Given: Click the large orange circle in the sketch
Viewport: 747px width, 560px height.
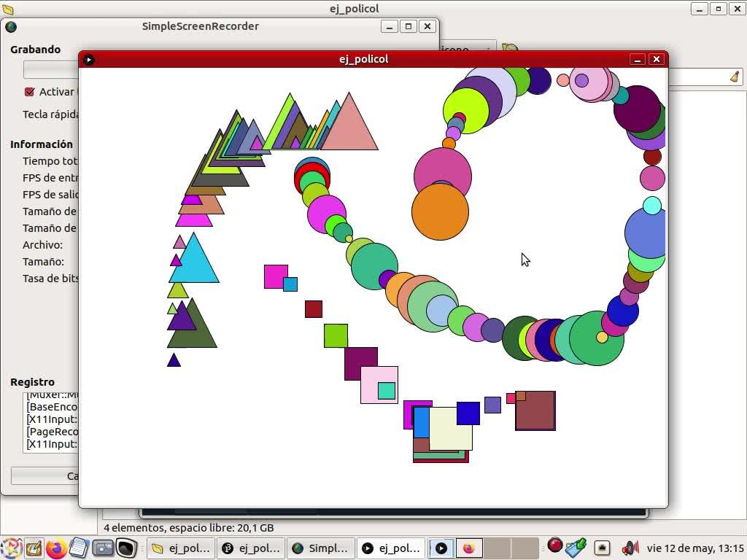Looking at the screenshot, I should click(x=440, y=213).
